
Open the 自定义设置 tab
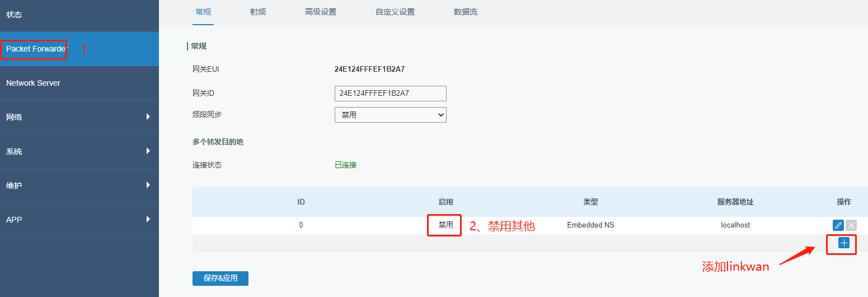[x=395, y=12]
